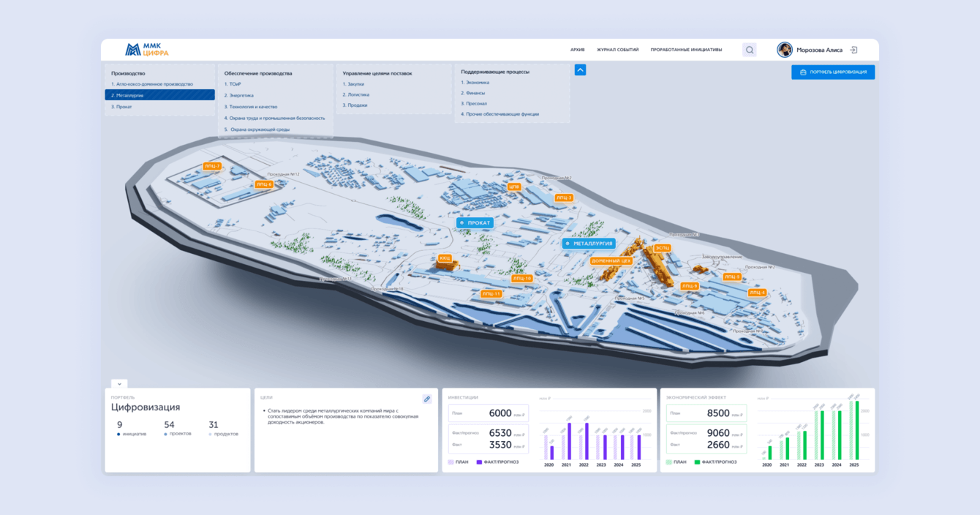Image resolution: width=980 pixels, height=515 pixels.
Task: Click the ЭСПЦ orange map label
Action: (x=662, y=248)
